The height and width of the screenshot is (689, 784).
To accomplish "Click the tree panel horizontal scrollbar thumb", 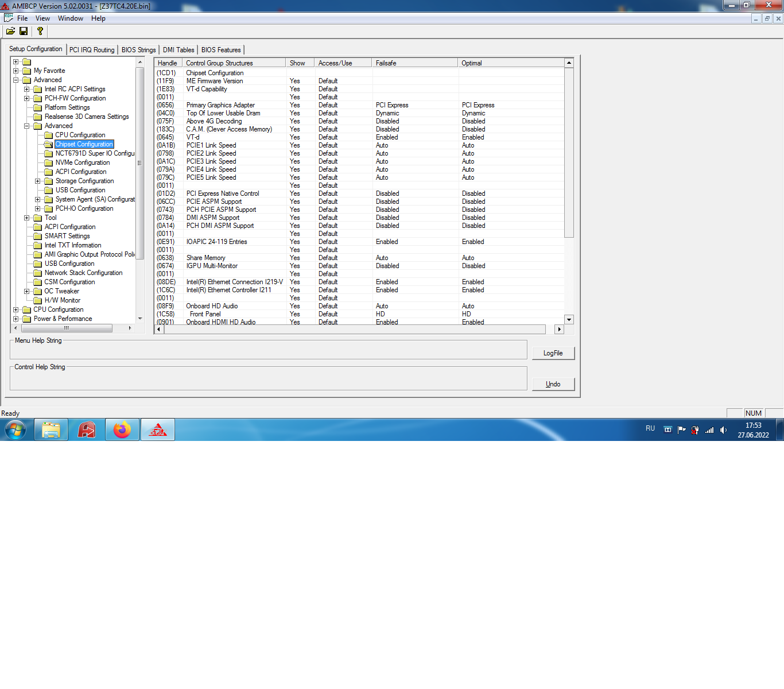I will pyautogui.click(x=67, y=328).
